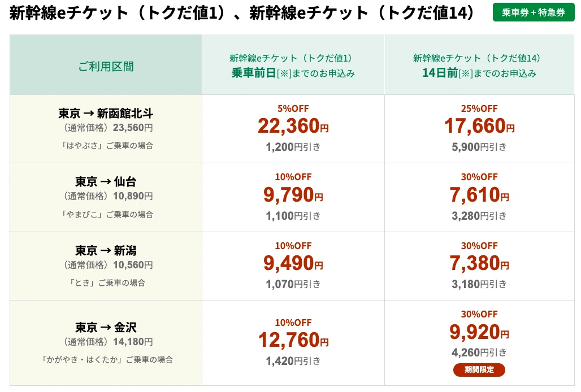Click the red 期間限定 label

pyautogui.click(x=479, y=369)
